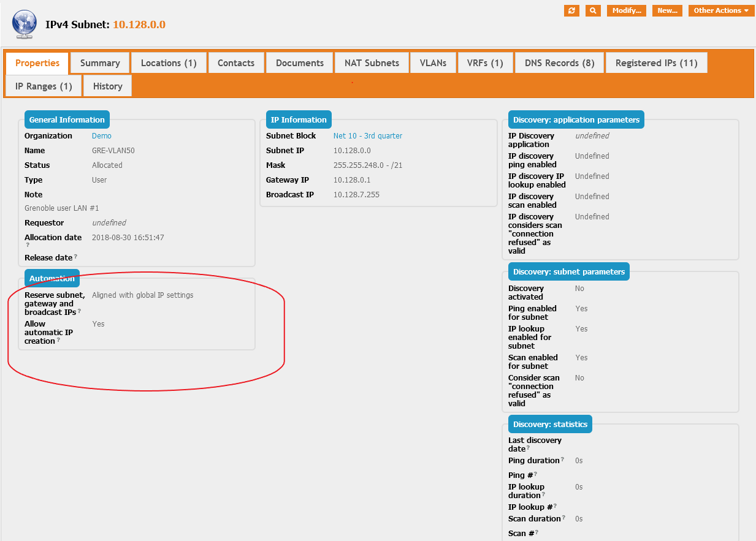
Task: Open the Modify... menu button
Action: click(626, 10)
